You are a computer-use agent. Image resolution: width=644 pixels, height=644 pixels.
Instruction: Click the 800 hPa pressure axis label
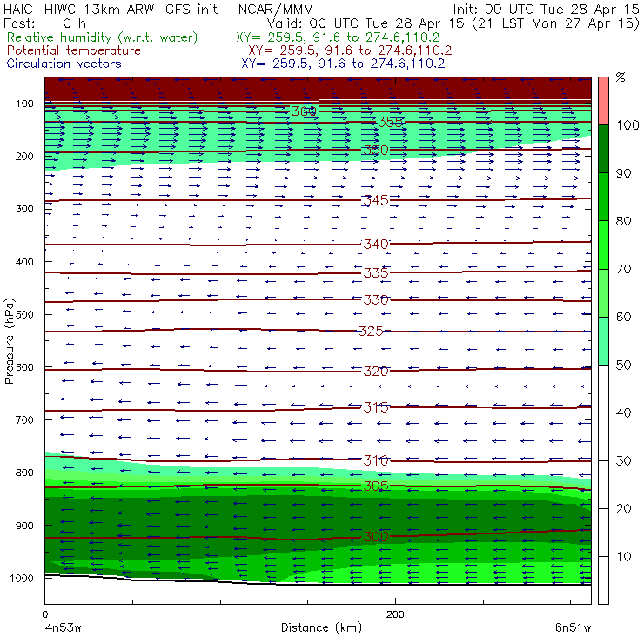[x=24, y=473]
